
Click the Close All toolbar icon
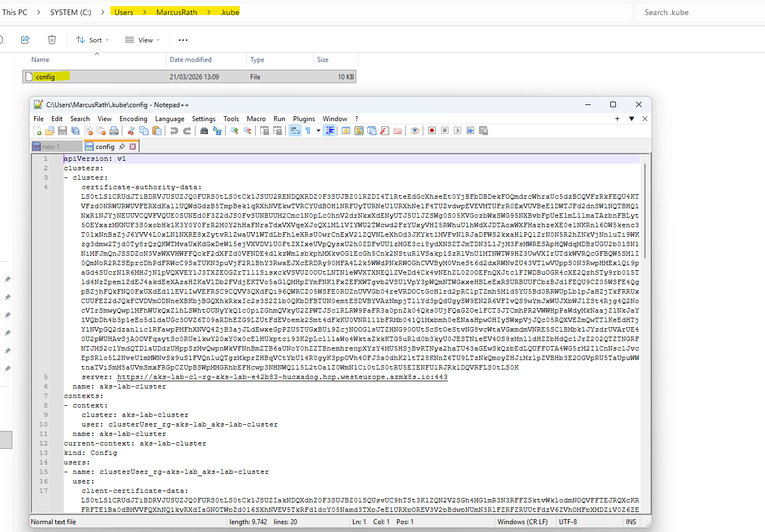101,131
